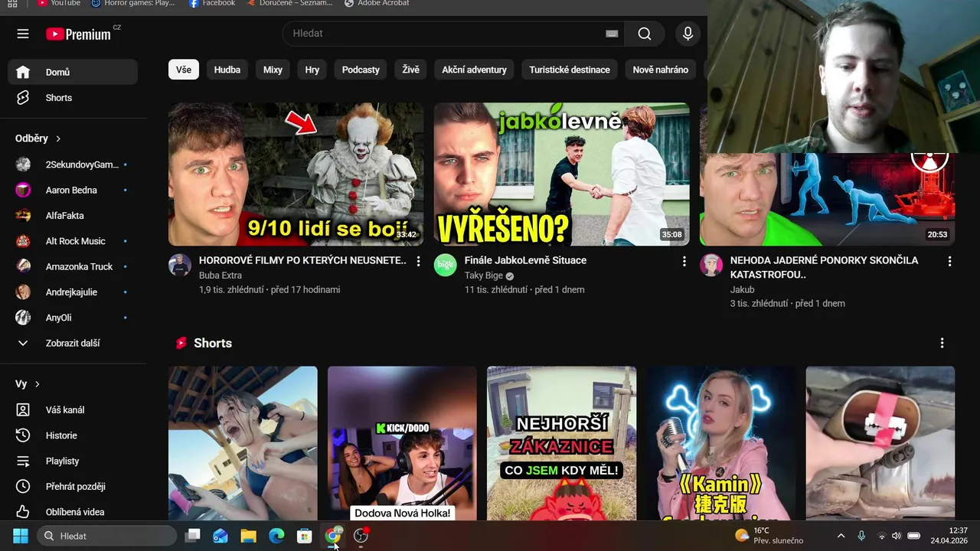Open Alt Rock Music subscription
The width and height of the screenshot is (980, 551).
coord(73,241)
